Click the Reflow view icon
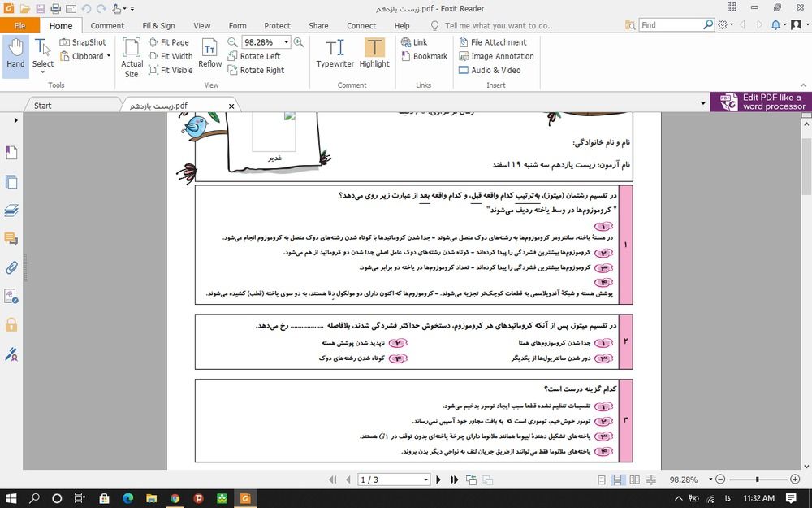 209,54
